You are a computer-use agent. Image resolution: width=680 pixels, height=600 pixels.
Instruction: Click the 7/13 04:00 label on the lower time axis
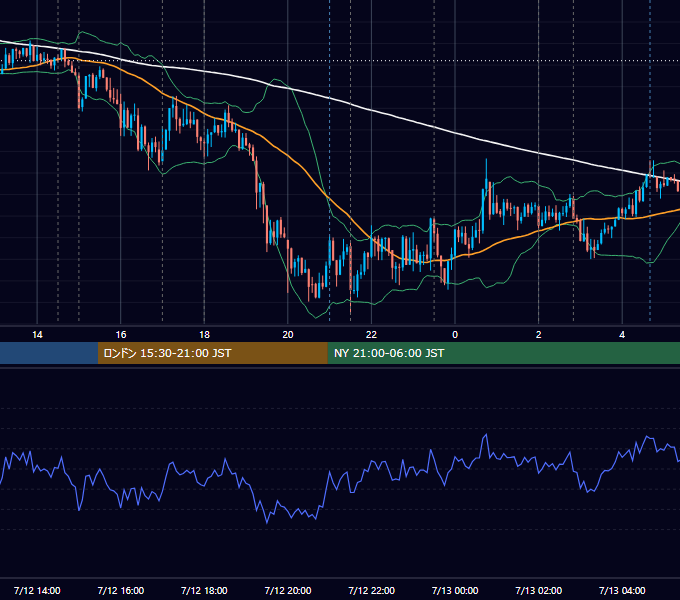click(622, 590)
